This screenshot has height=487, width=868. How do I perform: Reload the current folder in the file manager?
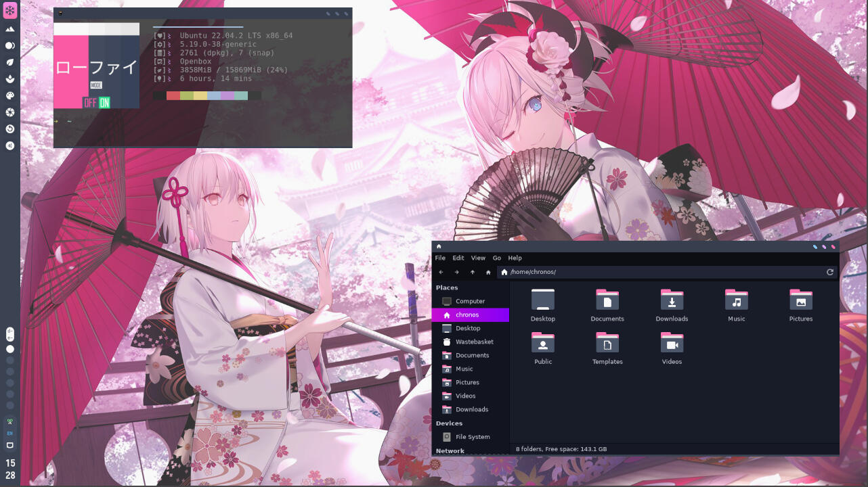(830, 272)
